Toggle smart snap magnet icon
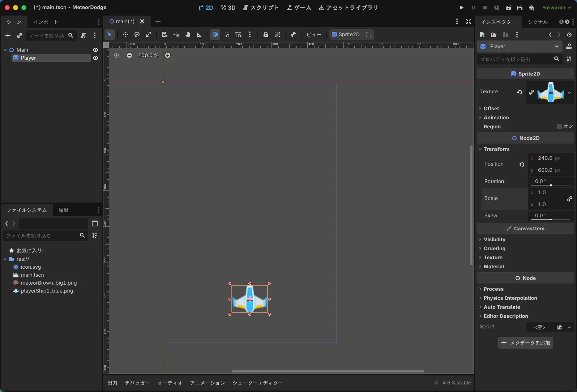Viewport: 577px width, 392px height. (227, 34)
